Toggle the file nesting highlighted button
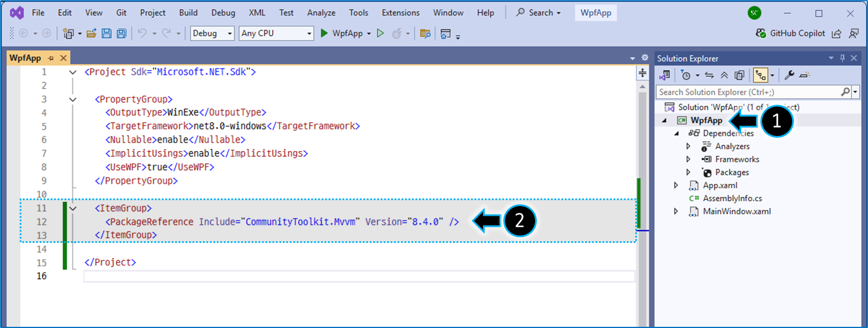 (x=760, y=75)
